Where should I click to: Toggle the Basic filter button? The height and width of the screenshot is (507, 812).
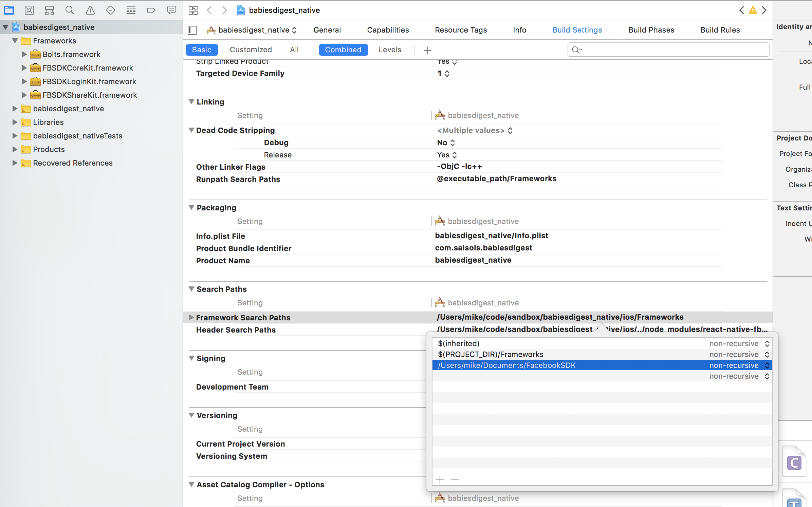point(202,50)
